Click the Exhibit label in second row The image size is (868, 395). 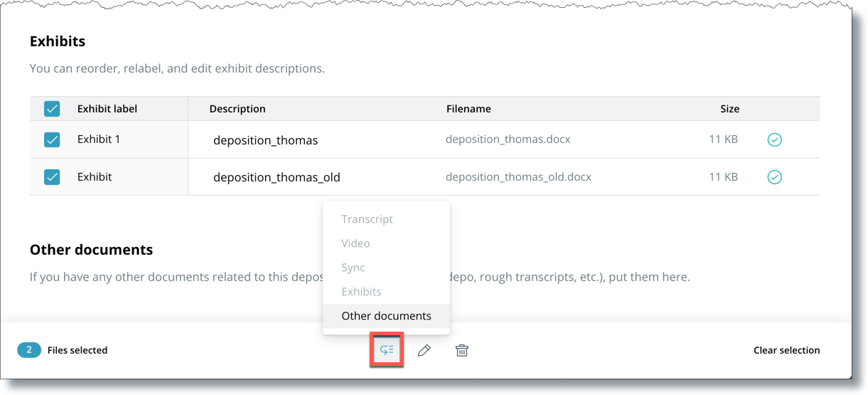coord(95,177)
